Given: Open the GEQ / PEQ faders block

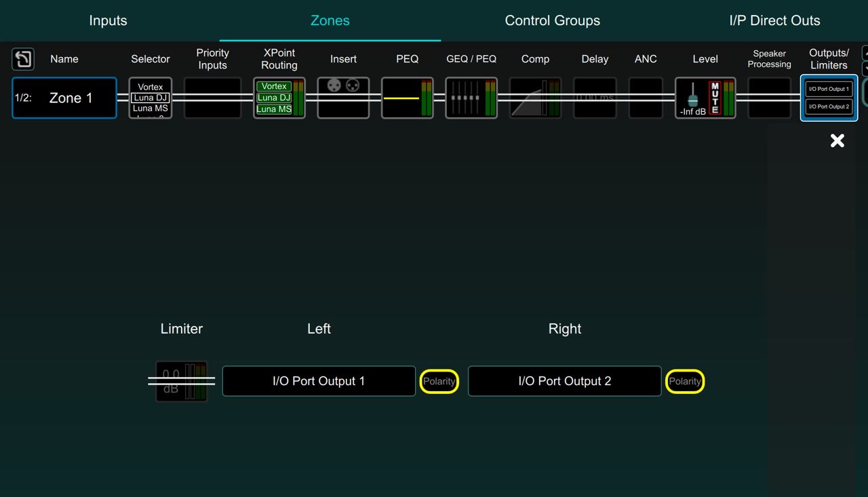Looking at the screenshot, I should 471,98.
